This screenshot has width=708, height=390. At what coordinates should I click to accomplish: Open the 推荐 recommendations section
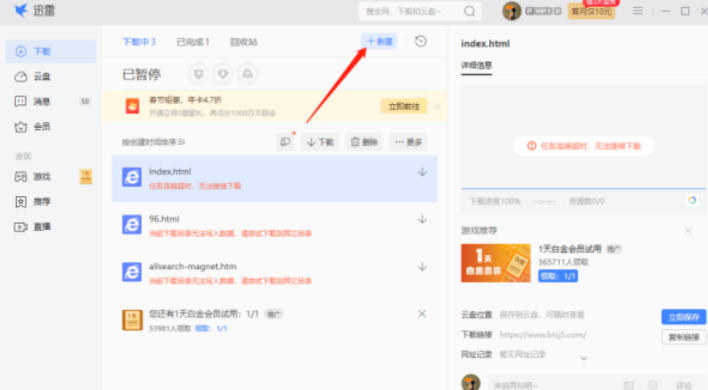(33, 202)
